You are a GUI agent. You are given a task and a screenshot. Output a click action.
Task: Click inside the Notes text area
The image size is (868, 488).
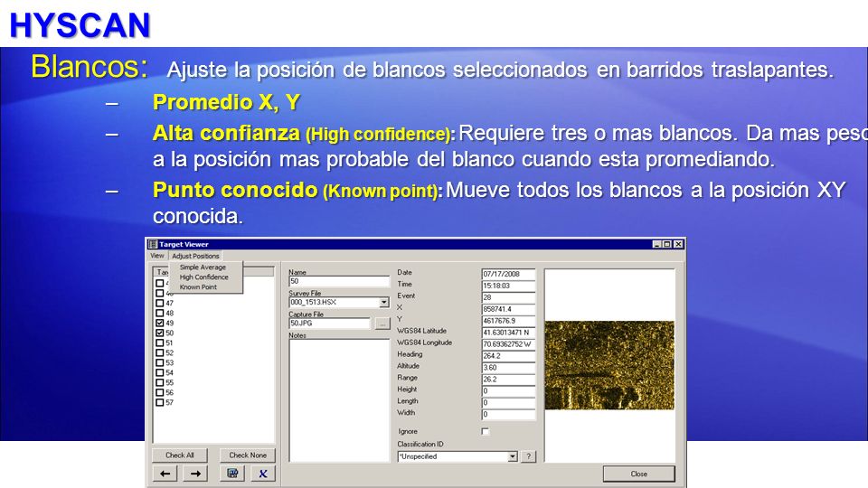click(339, 400)
